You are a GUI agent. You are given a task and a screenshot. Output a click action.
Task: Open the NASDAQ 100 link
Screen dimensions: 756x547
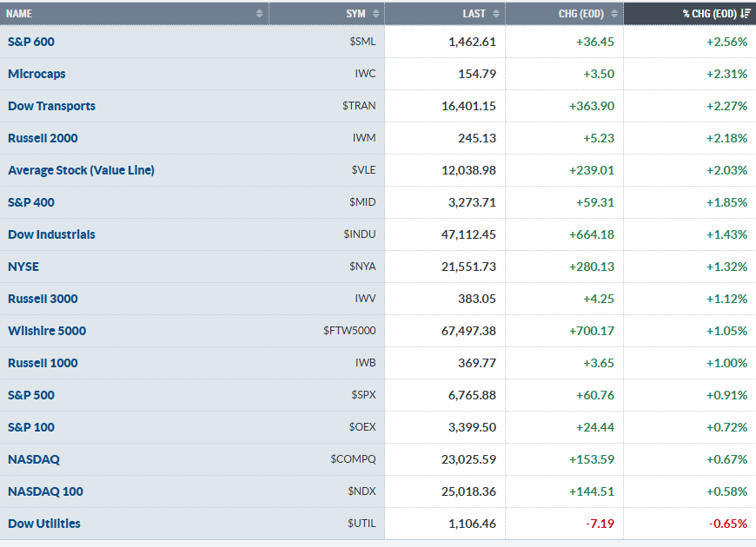click(45, 491)
